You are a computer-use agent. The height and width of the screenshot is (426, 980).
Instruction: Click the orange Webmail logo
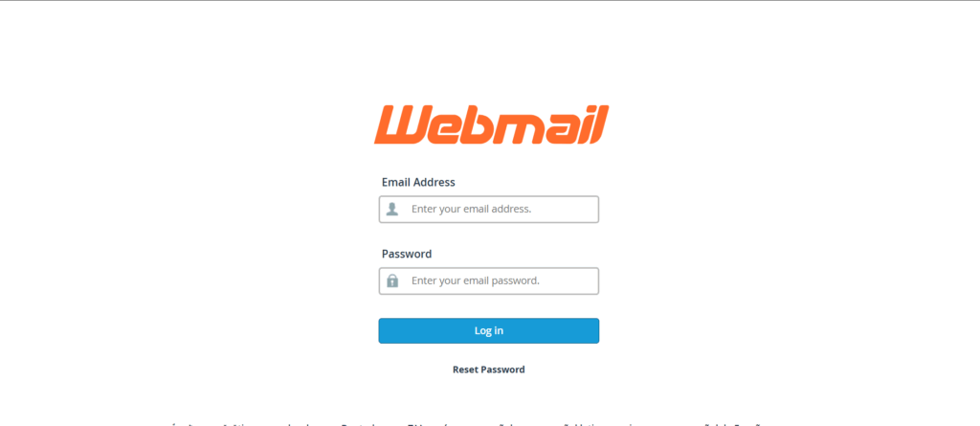[x=491, y=125]
